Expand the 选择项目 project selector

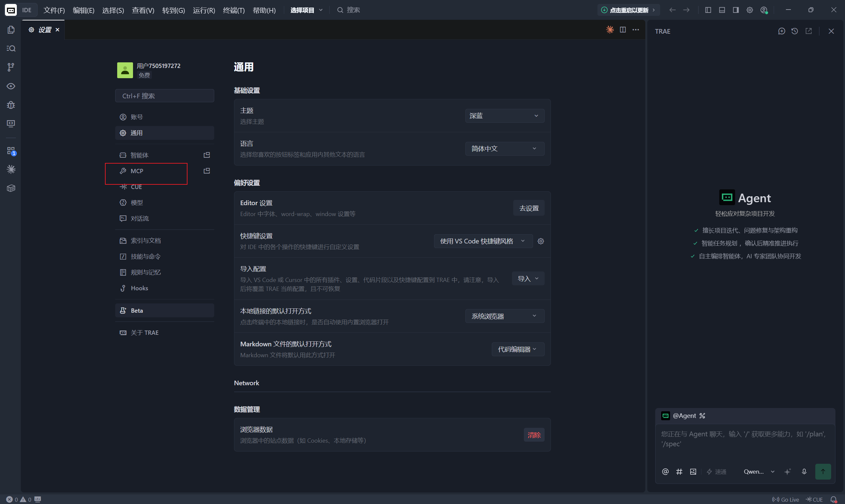pyautogui.click(x=306, y=10)
